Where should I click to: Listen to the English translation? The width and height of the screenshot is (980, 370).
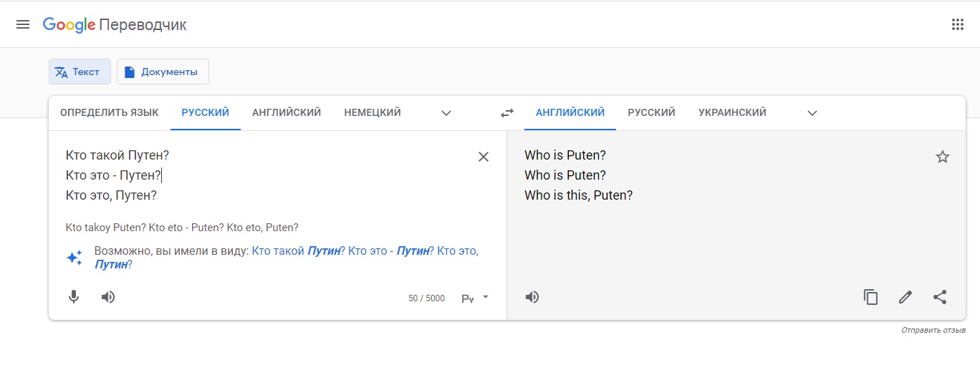(532, 297)
